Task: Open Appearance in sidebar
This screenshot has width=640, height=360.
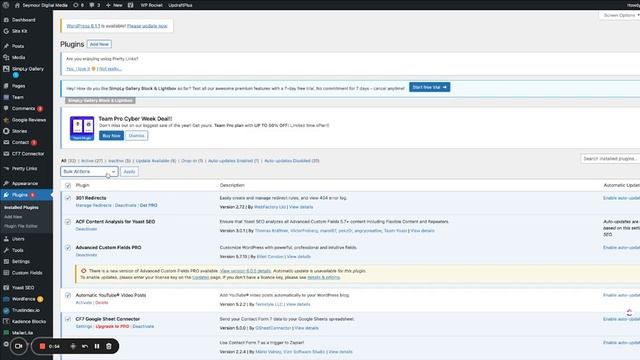Action: tap(24, 184)
